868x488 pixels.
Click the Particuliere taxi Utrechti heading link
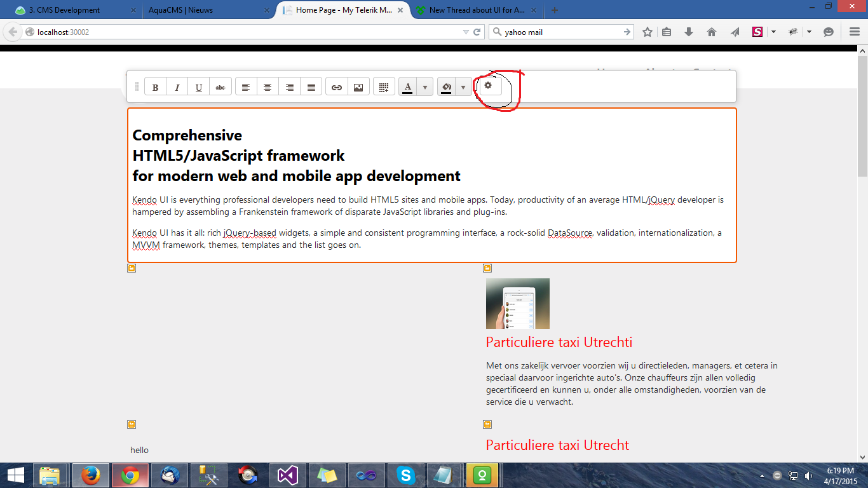(559, 342)
